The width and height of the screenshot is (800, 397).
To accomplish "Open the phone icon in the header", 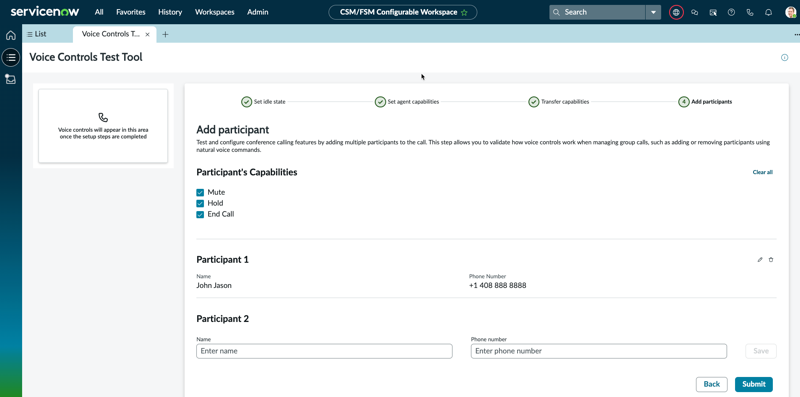I will pyautogui.click(x=749, y=12).
